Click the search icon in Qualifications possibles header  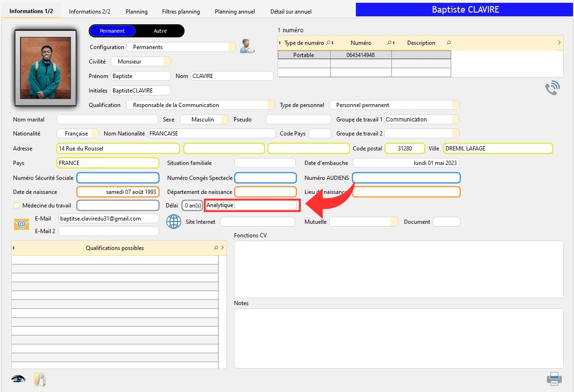(x=216, y=248)
